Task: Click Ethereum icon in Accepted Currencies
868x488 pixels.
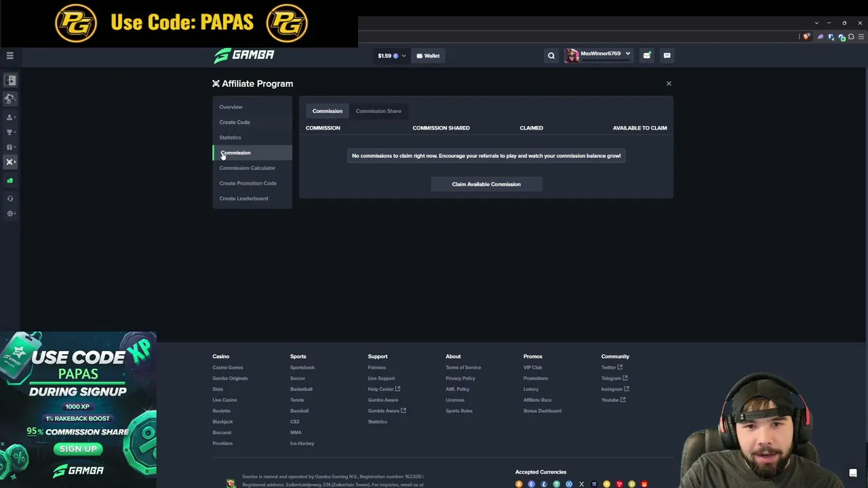Action: 532,484
